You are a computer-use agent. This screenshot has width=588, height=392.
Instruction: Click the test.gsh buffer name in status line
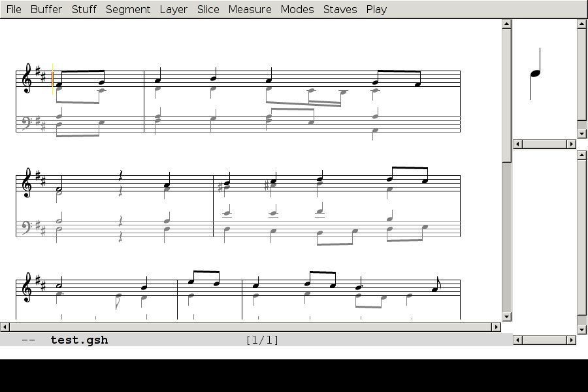[79, 340]
